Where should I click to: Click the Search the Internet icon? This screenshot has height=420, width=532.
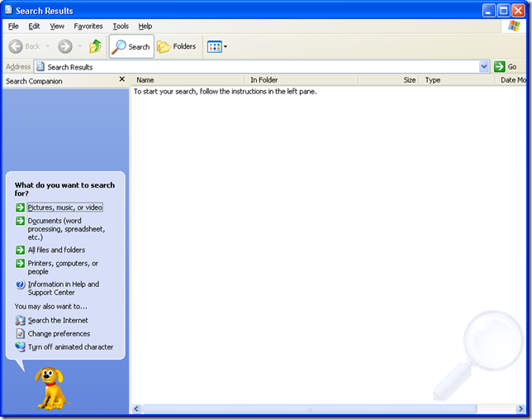coord(21,320)
